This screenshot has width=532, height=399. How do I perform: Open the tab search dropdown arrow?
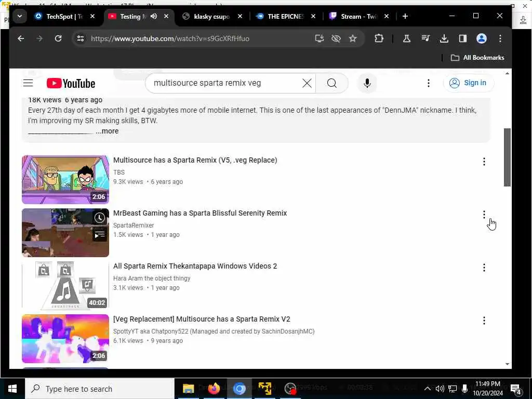[x=20, y=16]
